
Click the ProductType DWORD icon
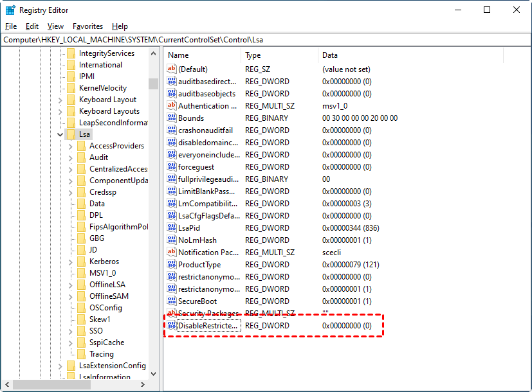(172, 264)
